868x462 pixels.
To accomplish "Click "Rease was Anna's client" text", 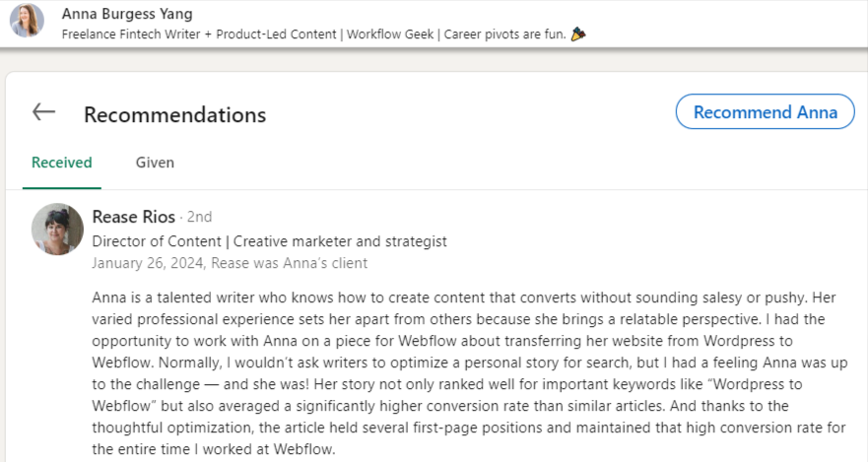I will [x=289, y=263].
